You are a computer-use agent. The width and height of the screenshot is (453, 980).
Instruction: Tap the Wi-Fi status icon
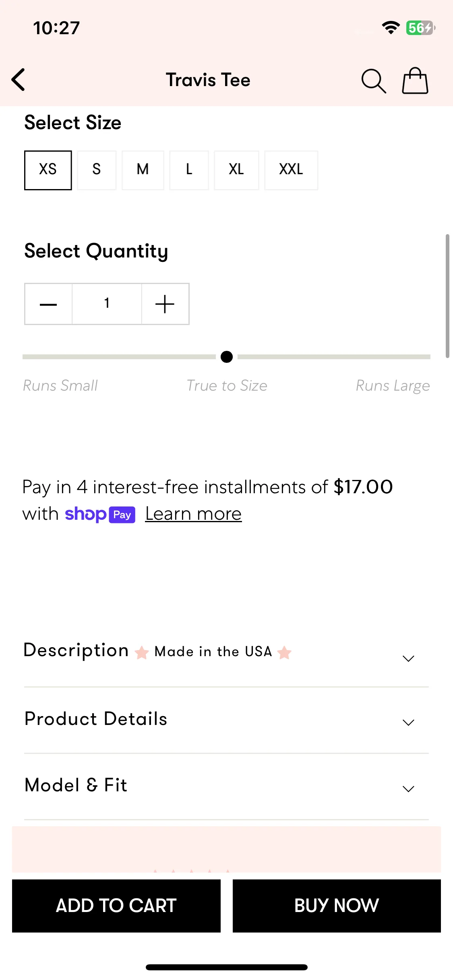[390, 28]
